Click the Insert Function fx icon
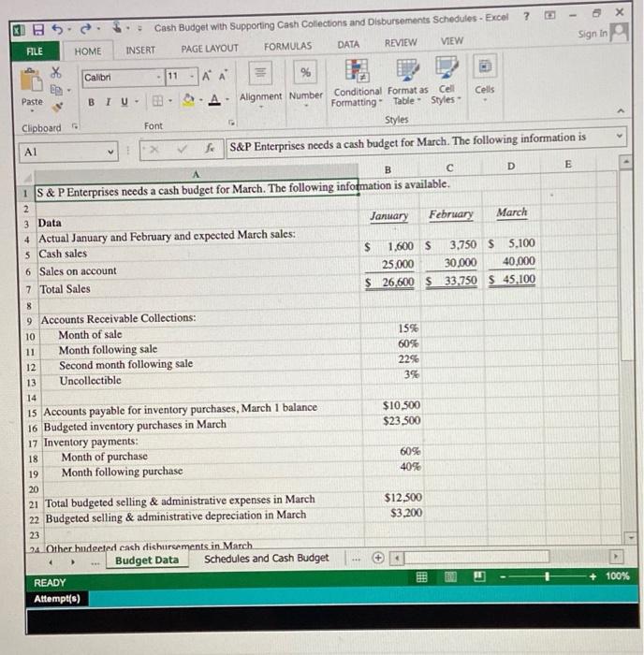 pyautogui.click(x=210, y=148)
